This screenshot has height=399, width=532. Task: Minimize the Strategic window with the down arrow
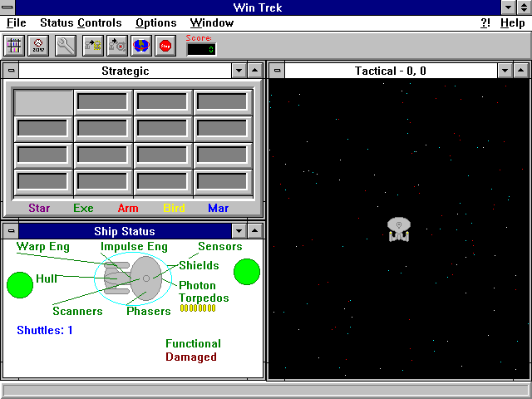[239, 71]
